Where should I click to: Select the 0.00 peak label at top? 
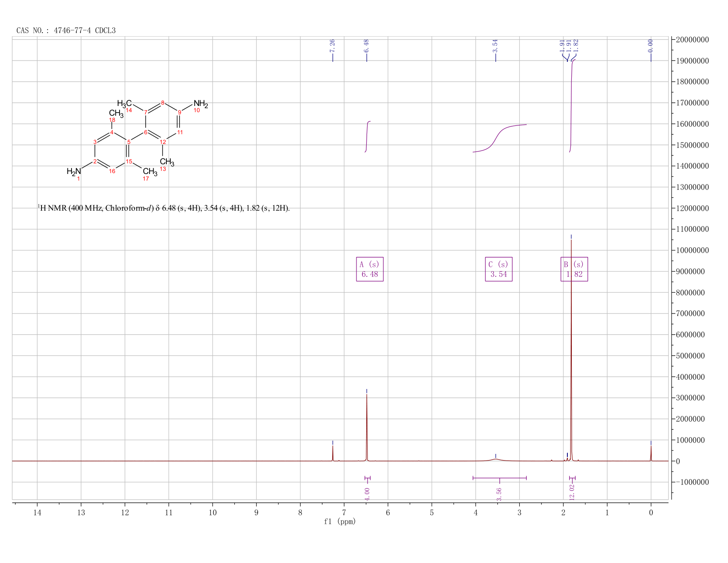click(651, 45)
